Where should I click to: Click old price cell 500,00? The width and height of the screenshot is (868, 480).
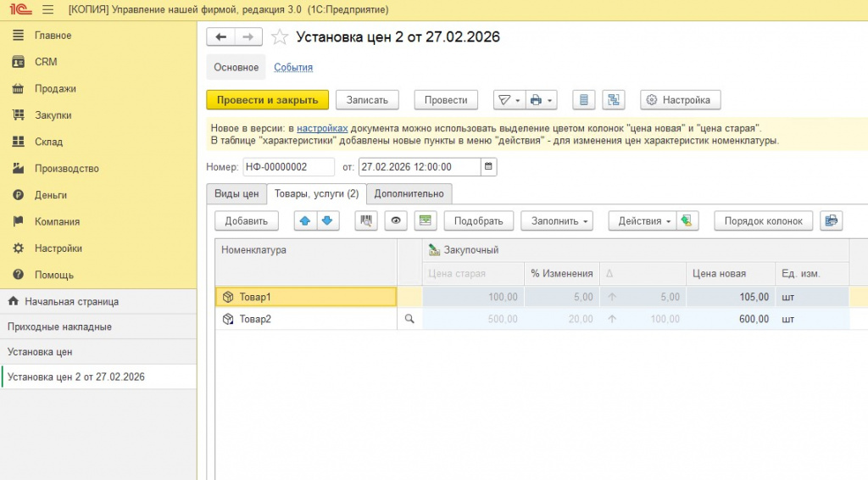tap(473, 320)
